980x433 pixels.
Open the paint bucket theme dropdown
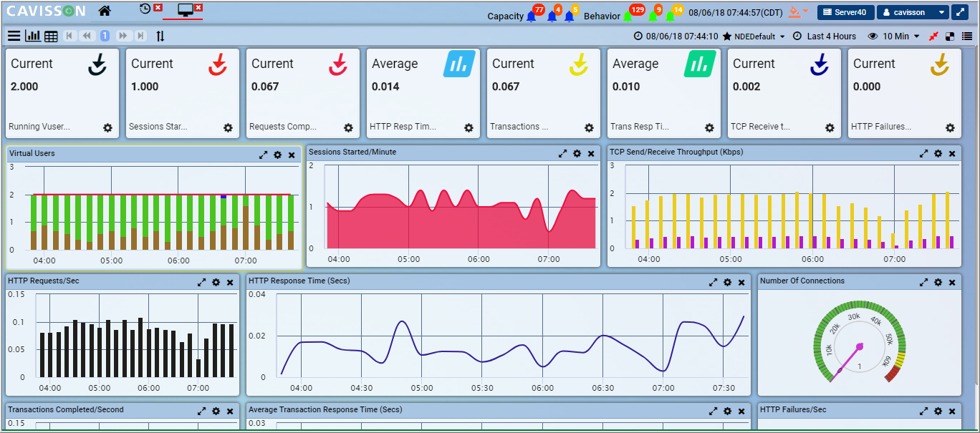click(797, 12)
